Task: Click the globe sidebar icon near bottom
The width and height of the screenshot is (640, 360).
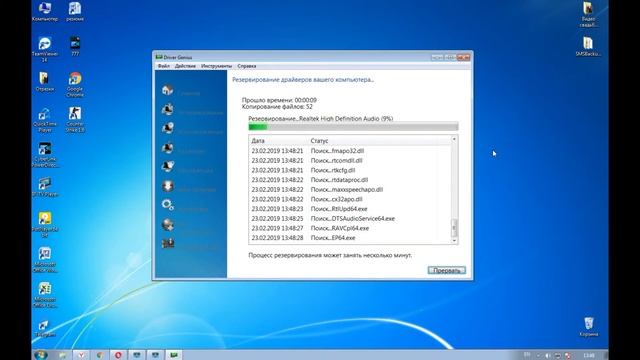Action: click(167, 224)
